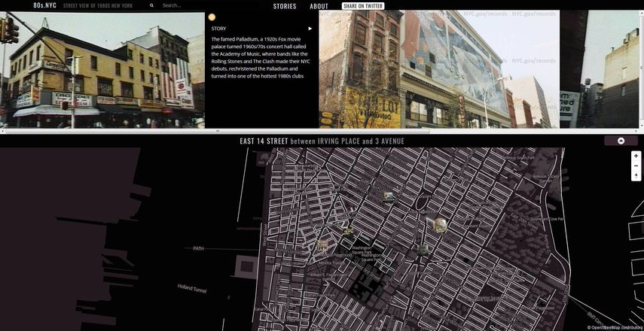Collapse the photo strip with up-arrow button
The image size is (644, 331).
pos(621,141)
